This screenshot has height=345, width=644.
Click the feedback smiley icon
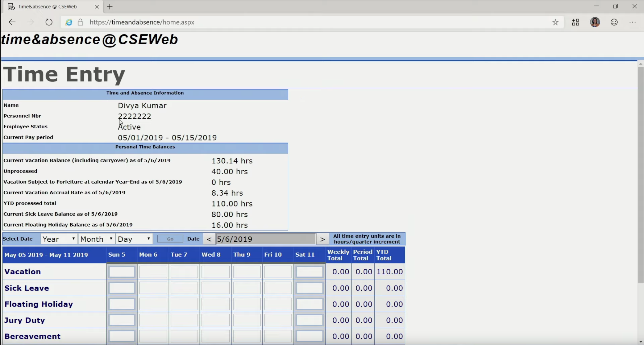coord(614,22)
